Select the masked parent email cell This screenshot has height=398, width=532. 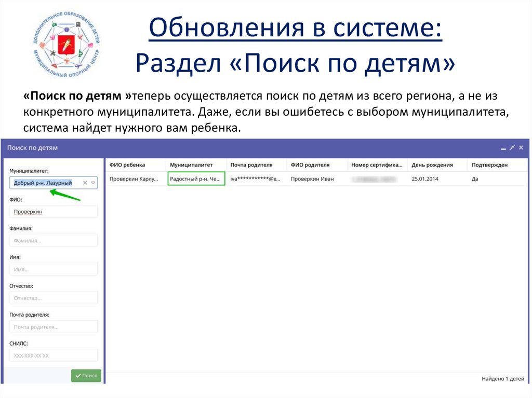point(257,179)
